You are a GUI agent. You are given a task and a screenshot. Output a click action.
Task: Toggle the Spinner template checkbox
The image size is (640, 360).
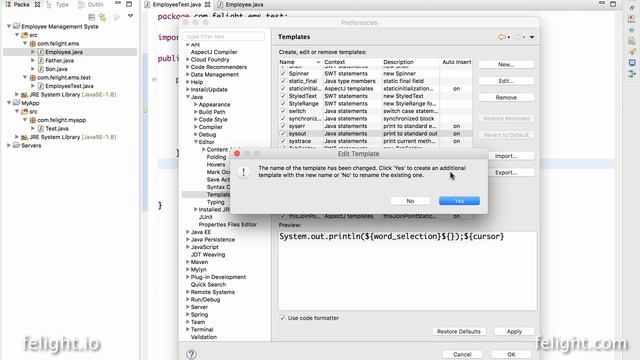coord(283,73)
